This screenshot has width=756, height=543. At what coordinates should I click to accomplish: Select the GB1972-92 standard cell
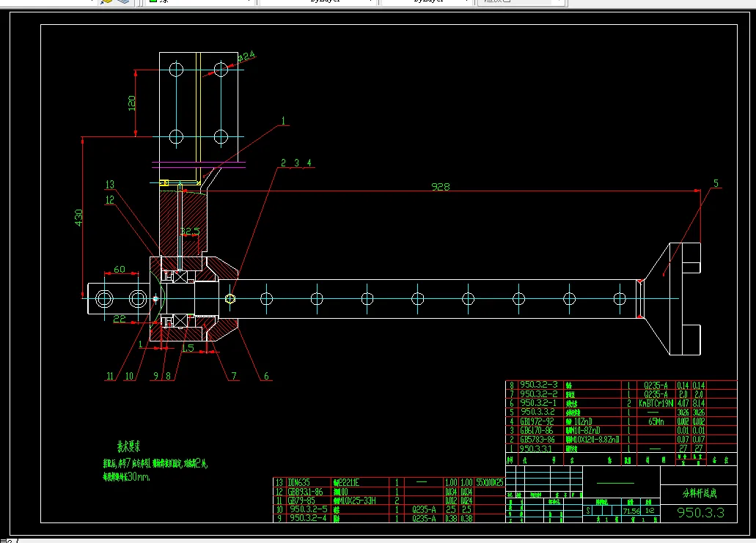click(537, 421)
